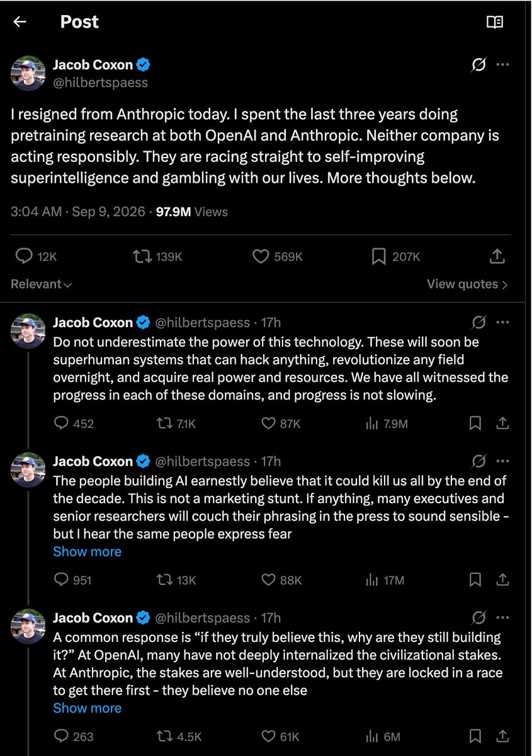Open more options on main post

click(502, 65)
